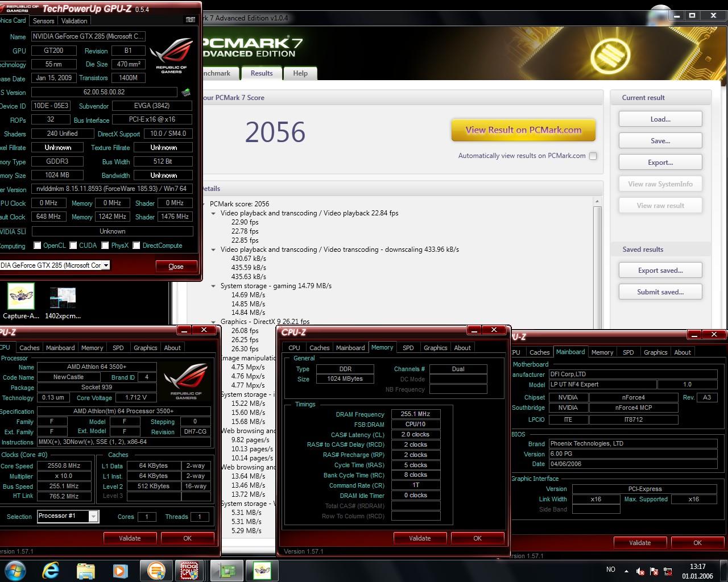Click OK in the CPU-Z CPU window
Image resolution: width=728 pixels, height=582 pixels.
(188, 538)
